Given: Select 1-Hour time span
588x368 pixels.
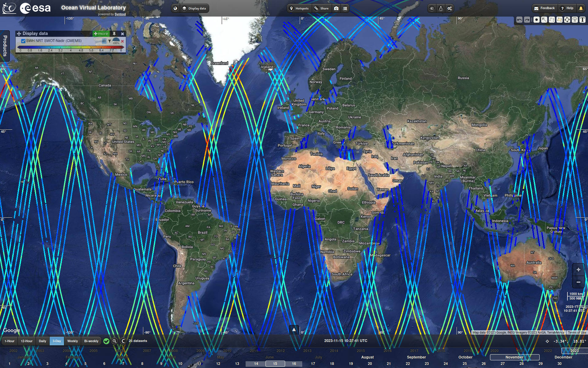Looking at the screenshot, I should tap(9, 341).
